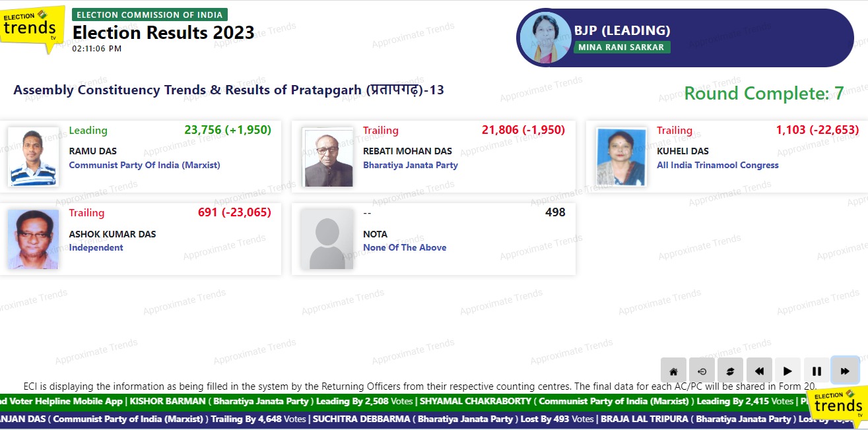Click the NOTA placeholder avatar

pyautogui.click(x=327, y=239)
